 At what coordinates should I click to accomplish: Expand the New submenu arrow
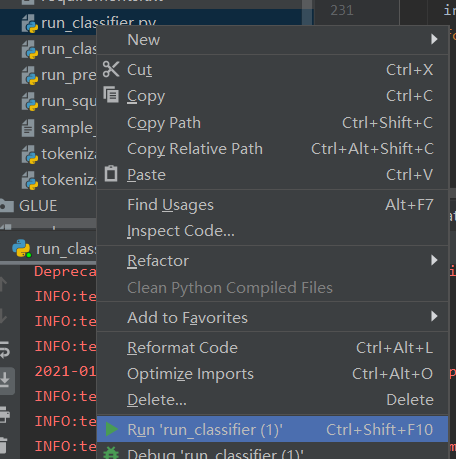(x=434, y=39)
